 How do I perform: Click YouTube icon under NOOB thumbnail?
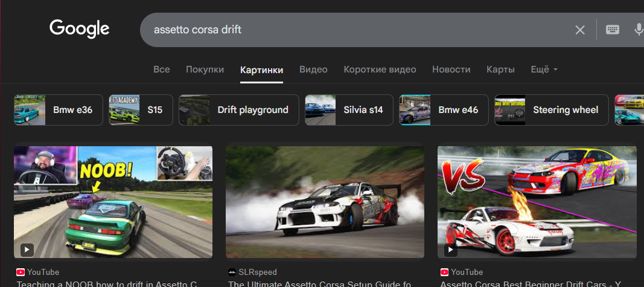coord(21,272)
